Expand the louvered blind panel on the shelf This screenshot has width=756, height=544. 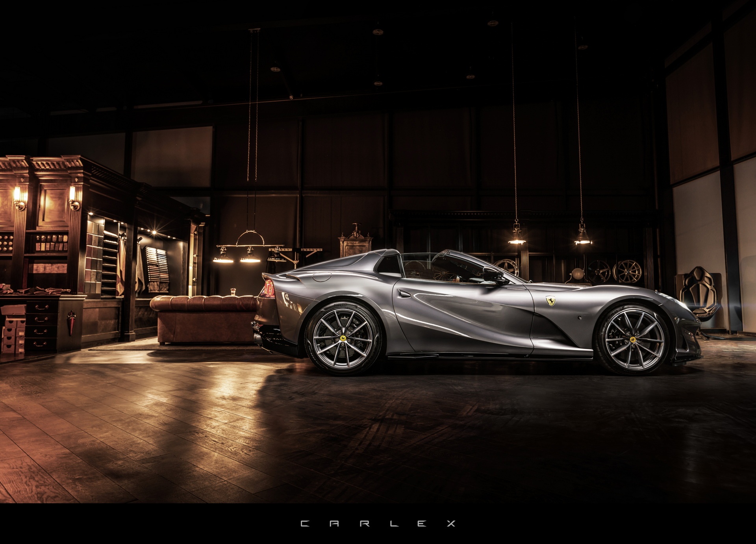tap(156, 263)
